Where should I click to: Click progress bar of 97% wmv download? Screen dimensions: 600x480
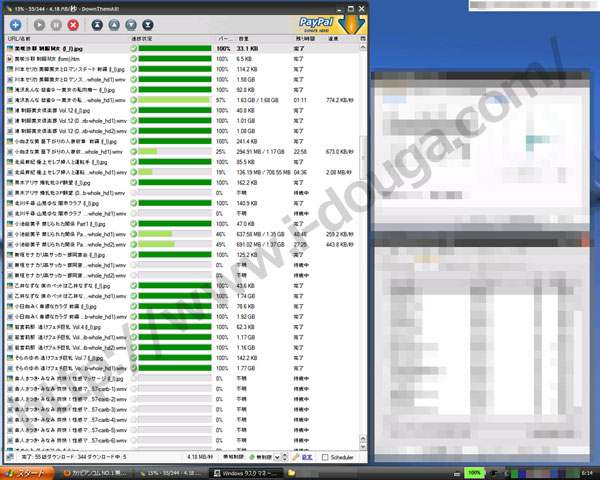[175, 101]
